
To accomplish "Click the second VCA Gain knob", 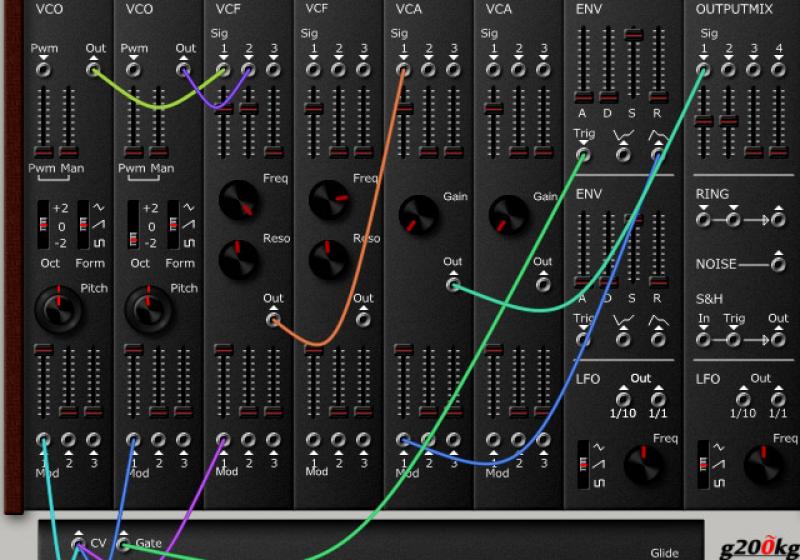I will pyautogui.click(x=509, y=215).
